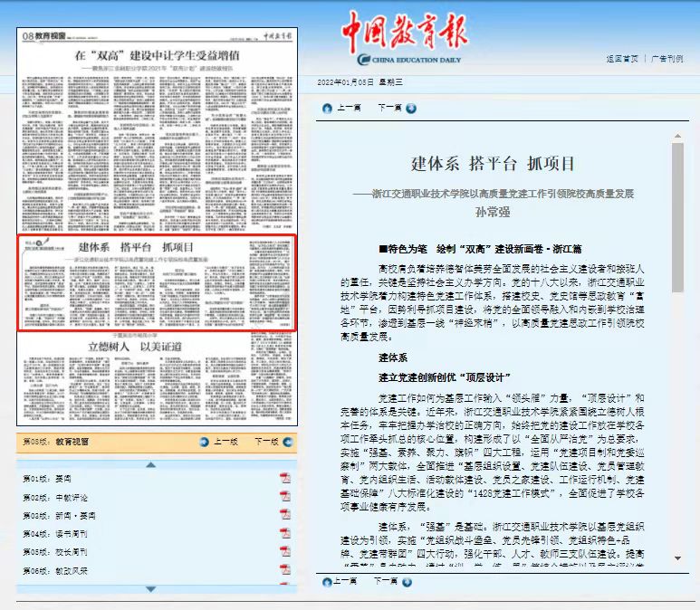
Task: Click the subheading 建立党建创新创优“顶层设计”
Action: (445, 378)
